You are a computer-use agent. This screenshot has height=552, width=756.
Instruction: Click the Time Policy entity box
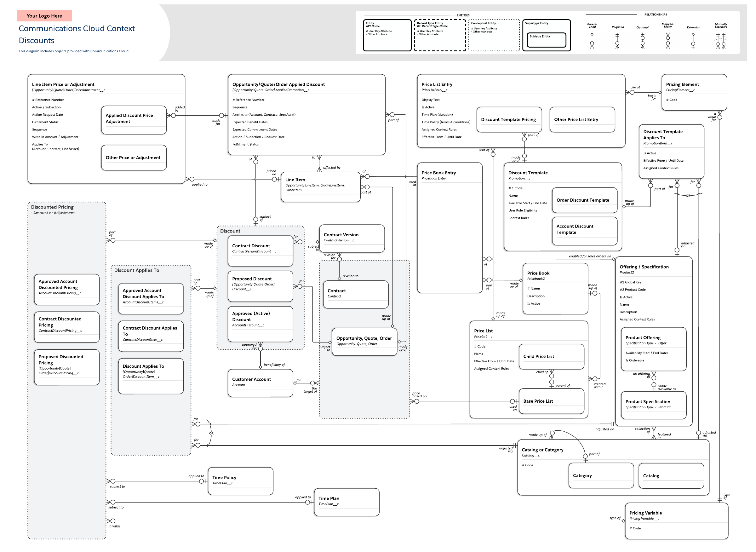pos(240,481)
